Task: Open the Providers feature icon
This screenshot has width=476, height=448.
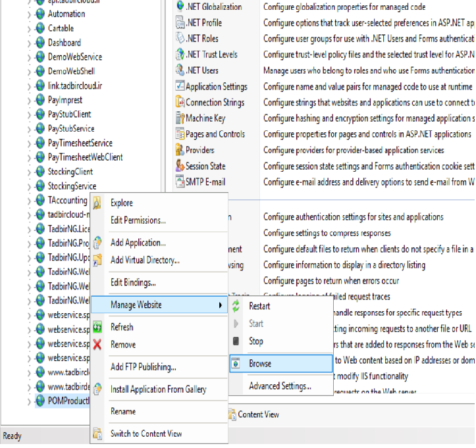Action: coord(180,150)
